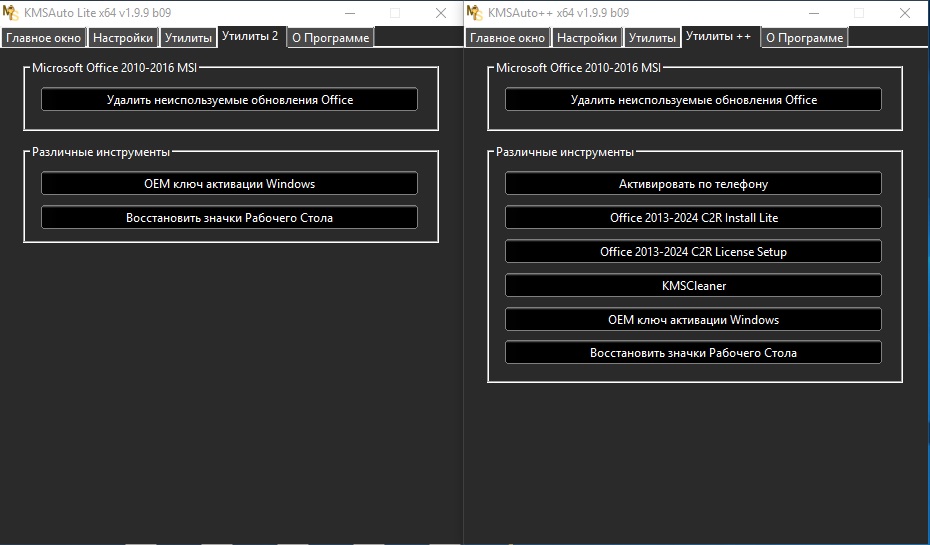
Task: Switch to Утилиты tab in KMSAuto Lite
Action: pos(188,38)
